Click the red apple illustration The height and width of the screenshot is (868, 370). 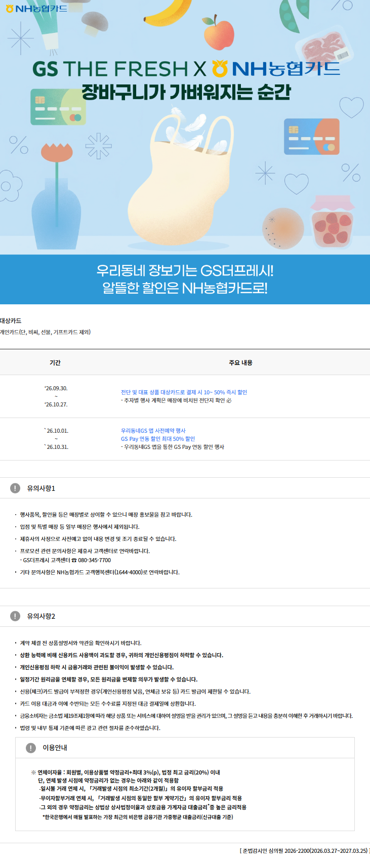pyautogui.click(x=219, y=33)
